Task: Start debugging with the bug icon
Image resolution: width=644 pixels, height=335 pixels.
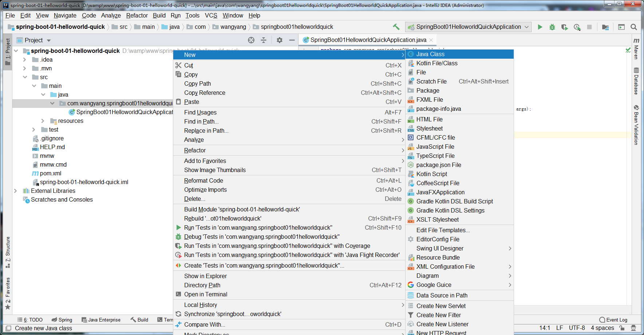Action: [x=552, y=27]
